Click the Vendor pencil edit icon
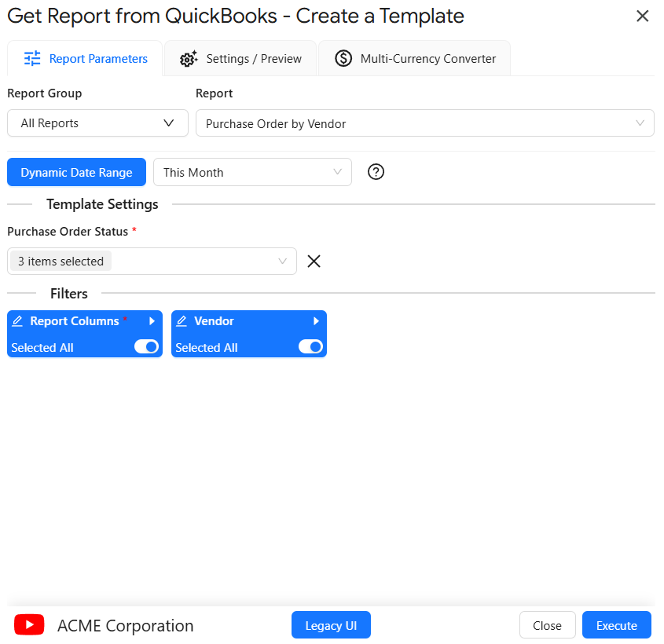The image size is (664, 644). click(182, 320)
